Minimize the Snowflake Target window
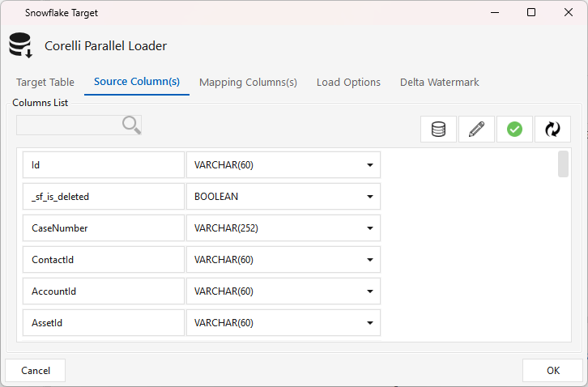This screenshot has height=387, width=588. click(495, 12)
